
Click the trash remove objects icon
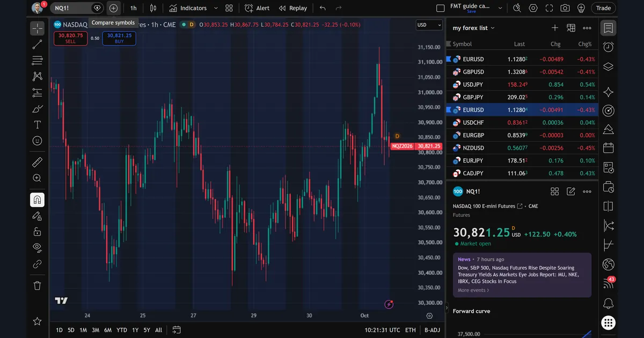coord(37,285)
